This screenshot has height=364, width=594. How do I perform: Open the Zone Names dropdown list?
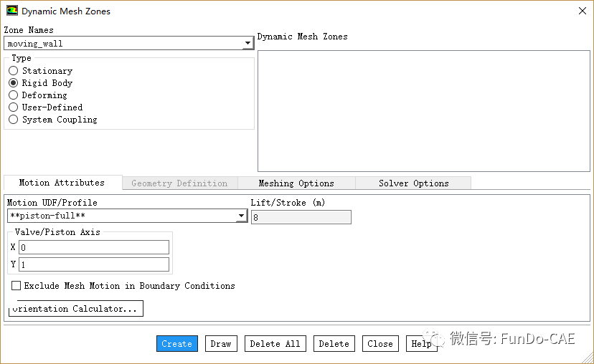[247, 43]
